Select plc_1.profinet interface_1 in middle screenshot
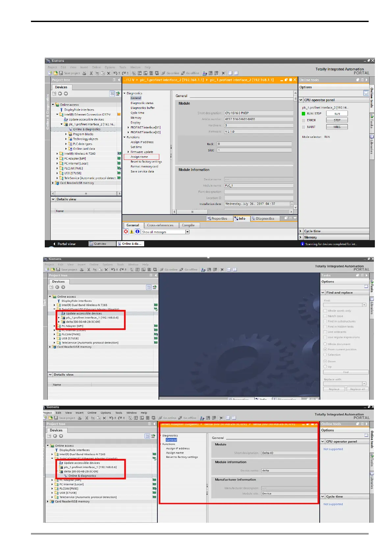The image size is (392, 554). 92,317
